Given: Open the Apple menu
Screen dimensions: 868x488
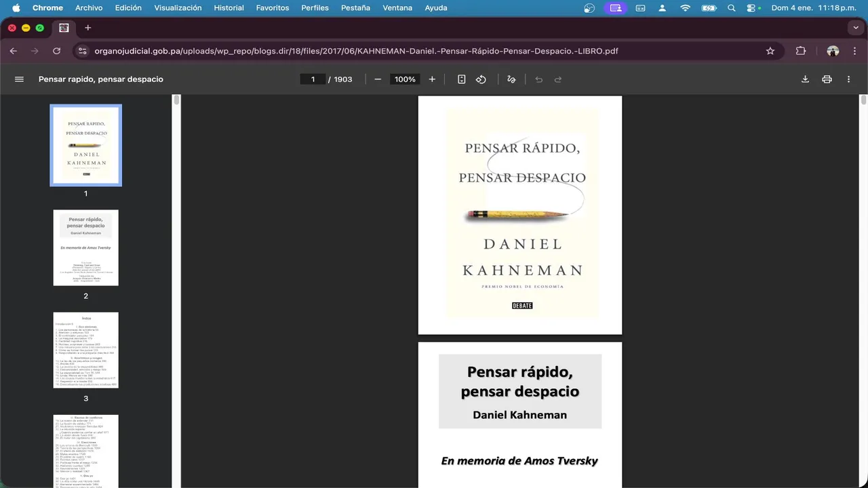Looking at the screenshot, I should [x=16, y=8].
